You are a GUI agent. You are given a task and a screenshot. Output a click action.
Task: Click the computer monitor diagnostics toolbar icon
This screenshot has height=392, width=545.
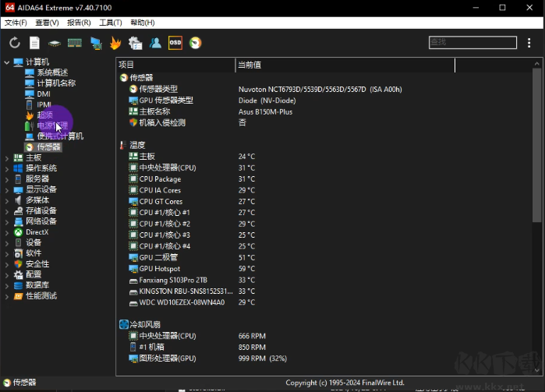click(96, 43)
